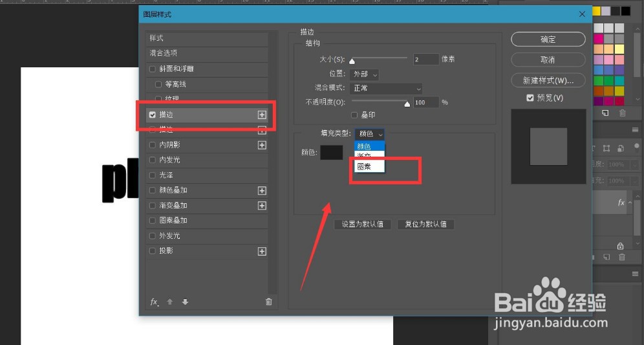Enable the 等高线 checkbox
This screenshot has height=345, width=644.
[x=158, y=84]
